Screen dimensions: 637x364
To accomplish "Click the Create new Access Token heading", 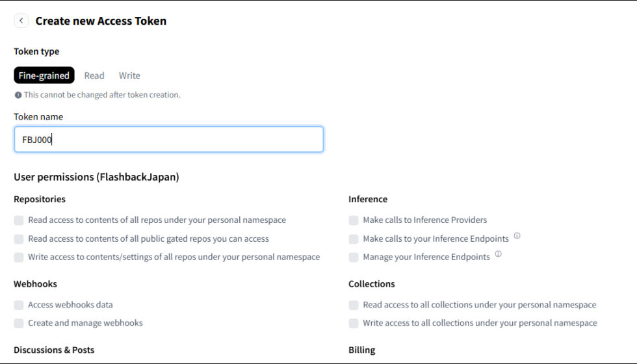I will coord(101,21).
